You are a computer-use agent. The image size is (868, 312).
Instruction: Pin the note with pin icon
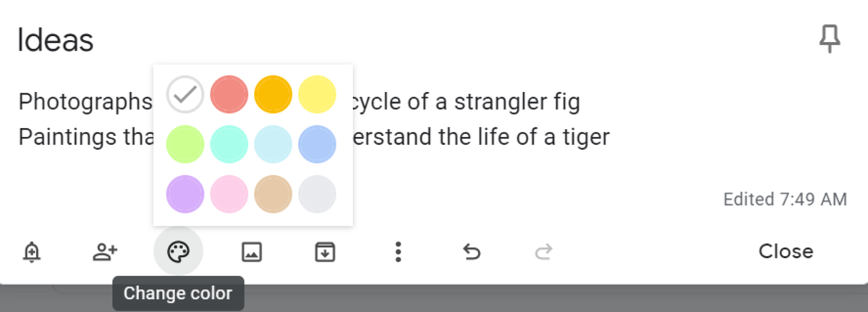point(830,41)
